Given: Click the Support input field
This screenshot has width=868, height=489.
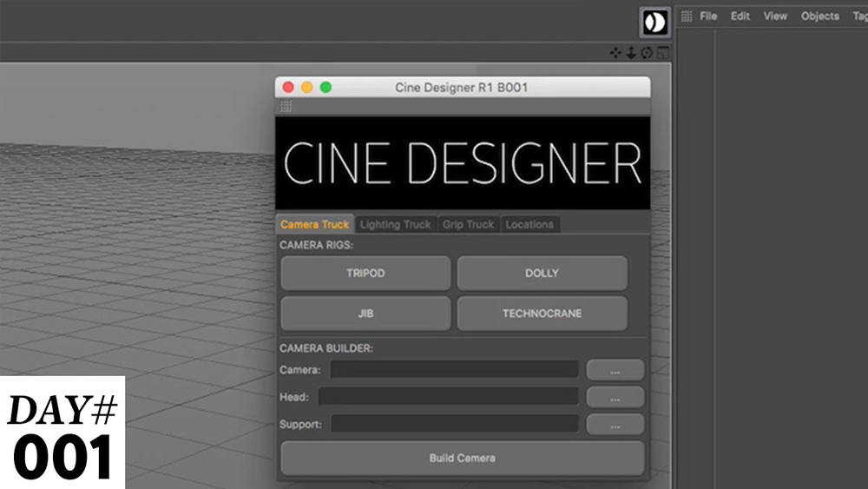Looking at the screenshot, I should click(x=455, y=424).
